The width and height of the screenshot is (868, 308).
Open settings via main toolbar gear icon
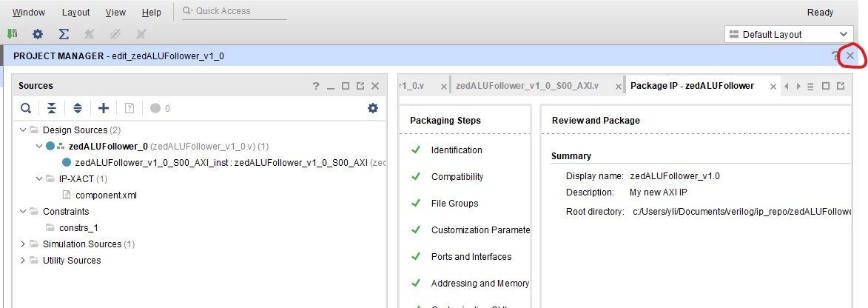[x=38, y=34]
